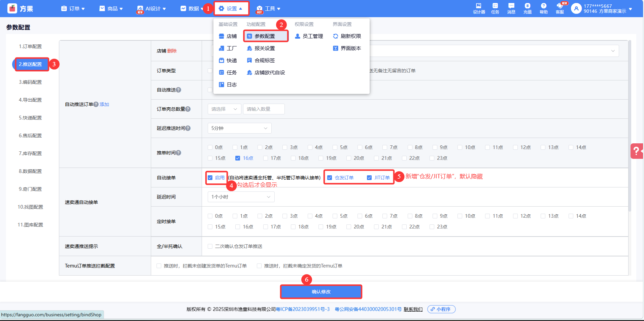
Task: Expand the 5分钟 delay push dropdown
Action: click(239, 128)
